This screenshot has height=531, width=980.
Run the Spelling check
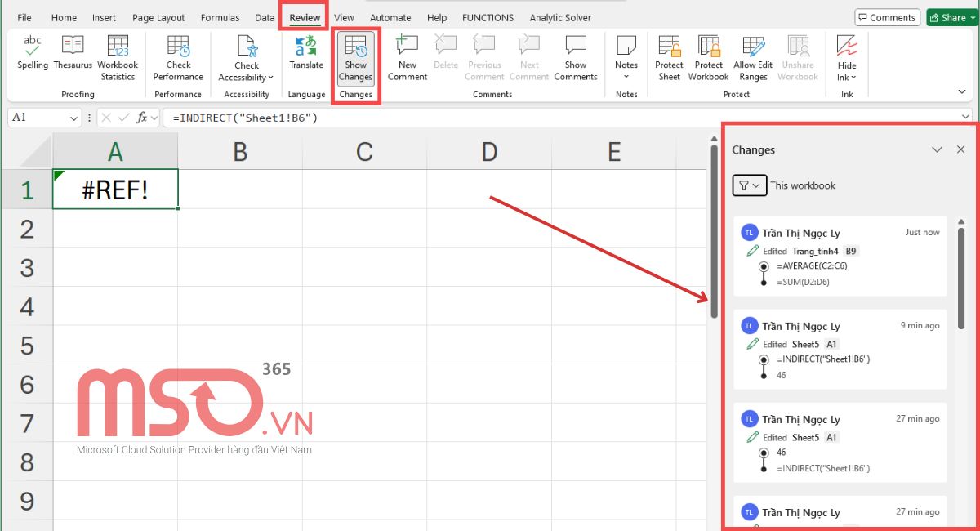point(33,52)
